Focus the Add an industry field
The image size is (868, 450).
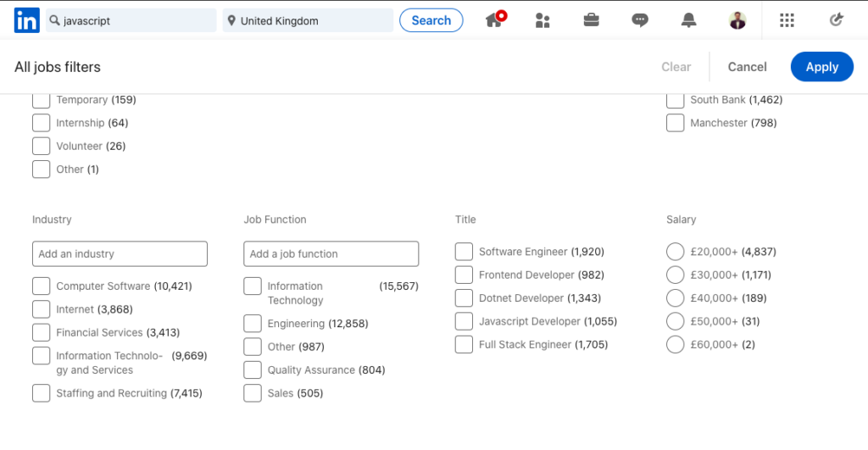tap(120, 254)
